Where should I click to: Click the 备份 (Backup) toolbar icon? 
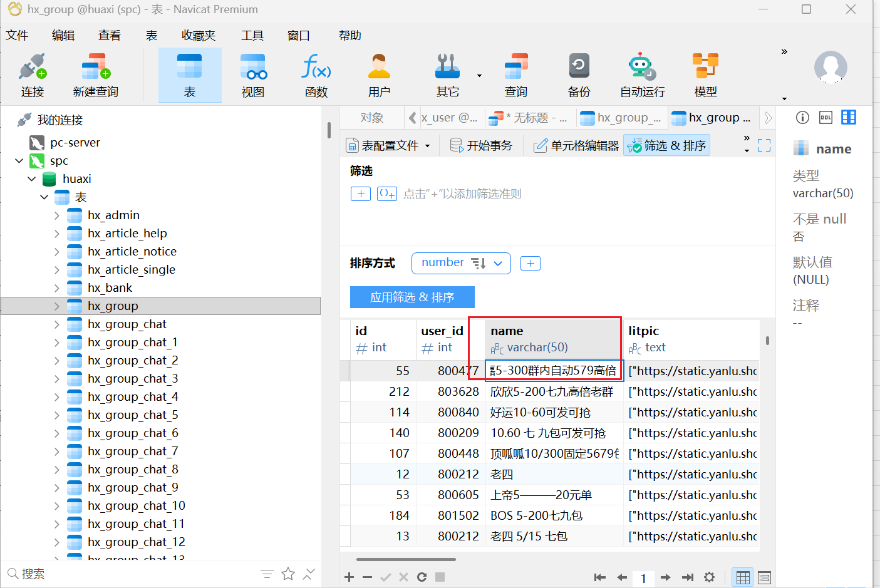pyautogui.click(x=579, y=75)
